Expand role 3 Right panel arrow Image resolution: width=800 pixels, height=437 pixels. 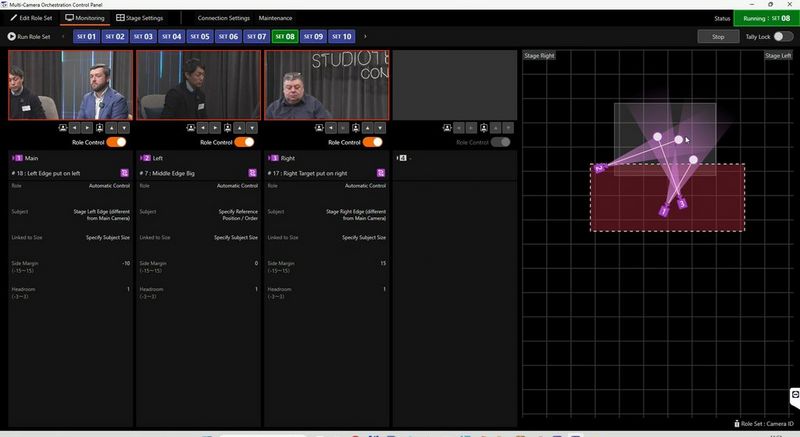click(268, 158)
